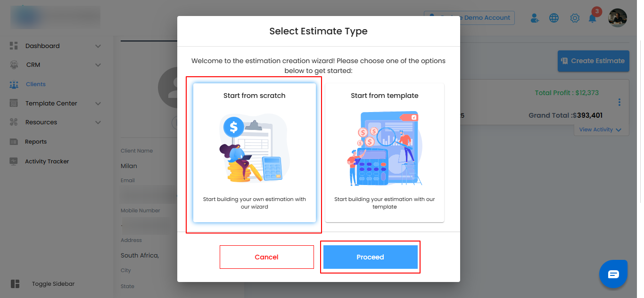Open the notifications bell icon
This screenshot has width=644, height=298.
tap(593, 18)
